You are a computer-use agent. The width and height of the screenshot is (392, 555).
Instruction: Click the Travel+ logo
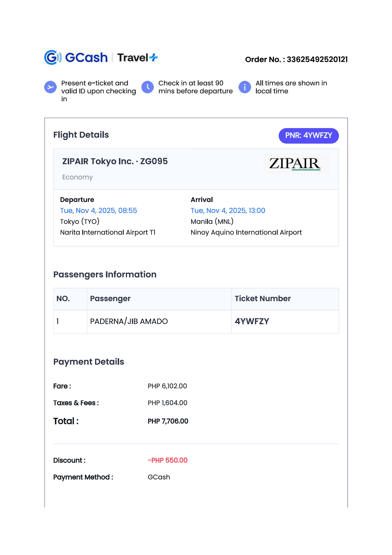[137, 58]
